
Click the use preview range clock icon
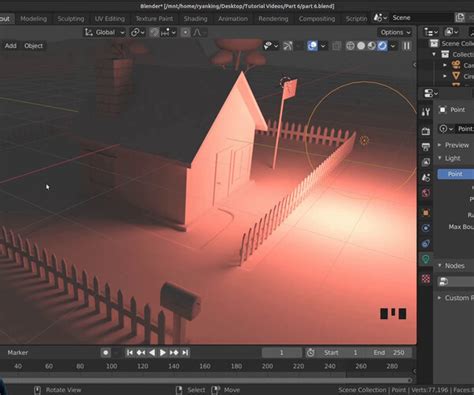[310, 353]
